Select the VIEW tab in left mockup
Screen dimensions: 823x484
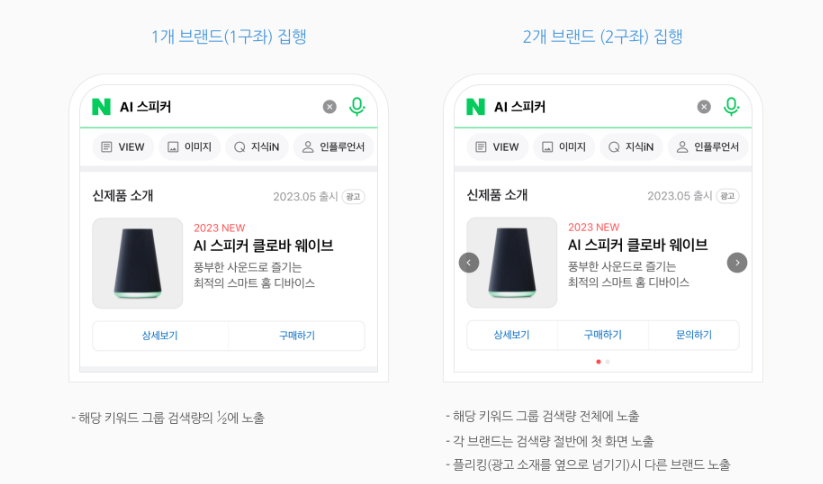pyautogui.click(x=123, y=147)
